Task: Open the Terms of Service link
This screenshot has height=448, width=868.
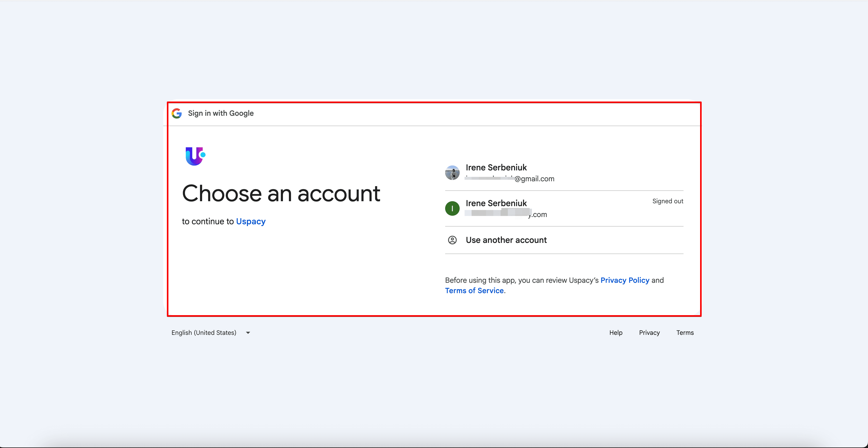Action: (474, 290)
